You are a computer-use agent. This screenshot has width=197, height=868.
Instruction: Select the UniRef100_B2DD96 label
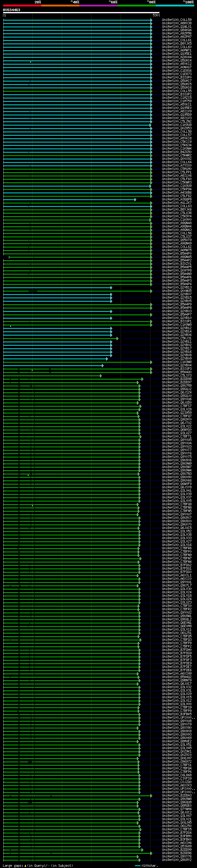(177, 853)
